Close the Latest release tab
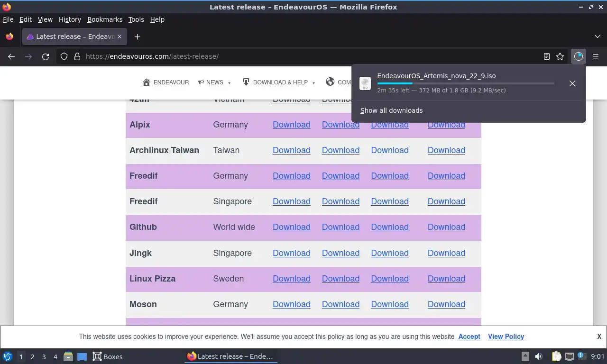This screenshot has height=364, width=607. click(x=120, y=36)
